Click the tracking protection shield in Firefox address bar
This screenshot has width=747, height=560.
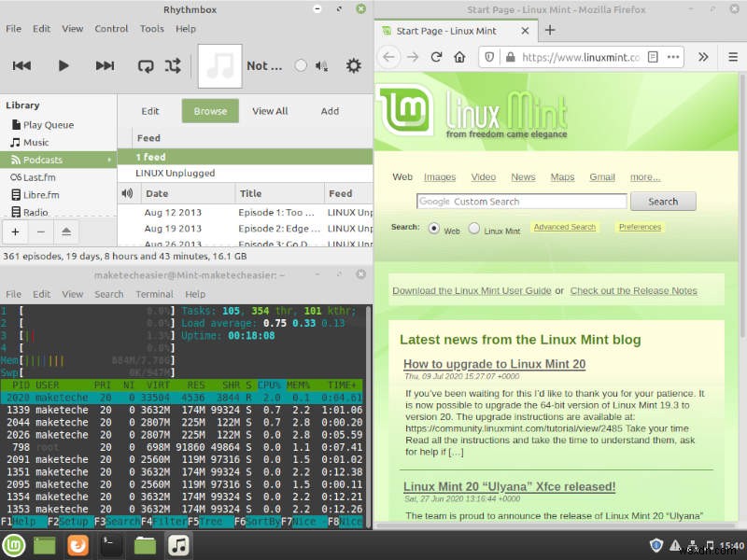tap(488, 56)
